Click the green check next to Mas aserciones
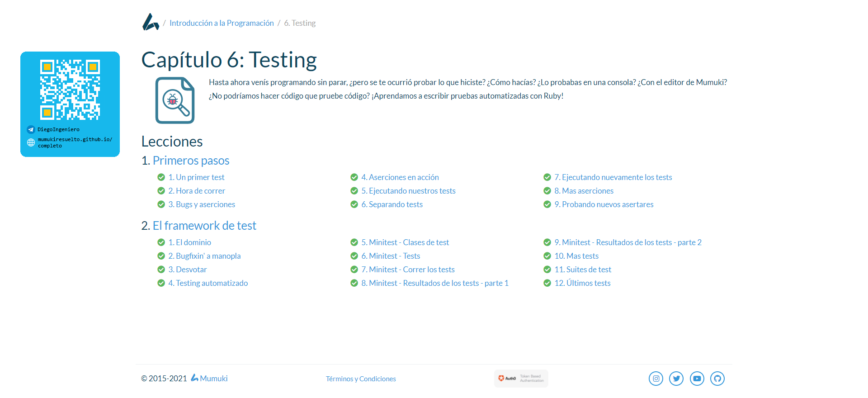 [x=547, y=191]
